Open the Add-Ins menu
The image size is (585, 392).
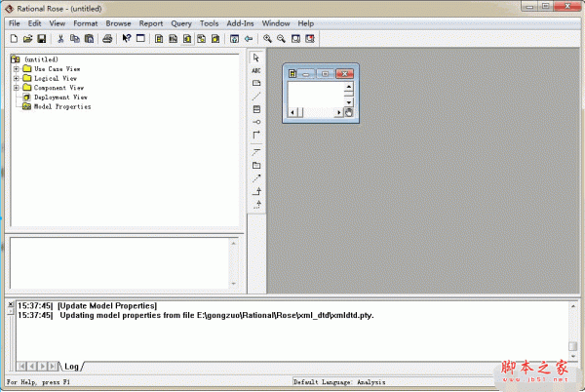240,23
